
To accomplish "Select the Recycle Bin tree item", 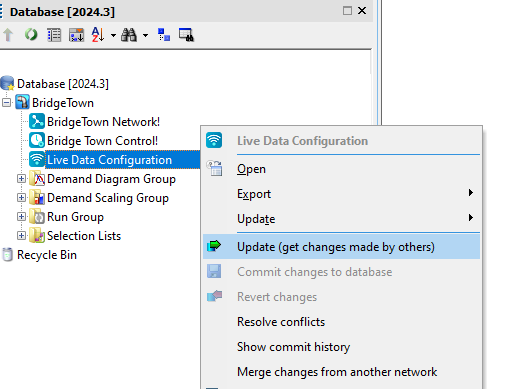I will [x=47, y=255].
